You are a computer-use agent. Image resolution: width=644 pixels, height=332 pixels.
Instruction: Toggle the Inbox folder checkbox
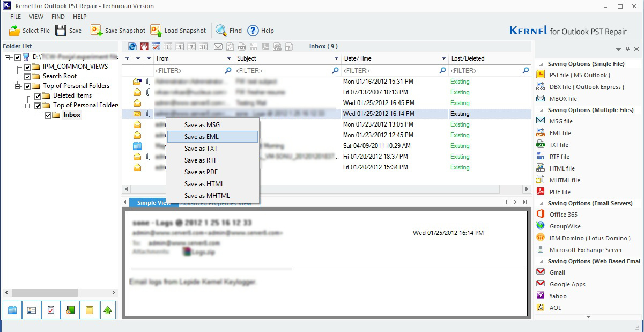(x=48, y=115)
